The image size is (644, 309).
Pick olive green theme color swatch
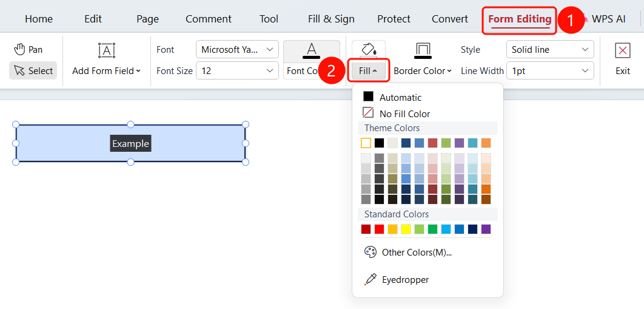pyautogui.click(x=446, y=143)
